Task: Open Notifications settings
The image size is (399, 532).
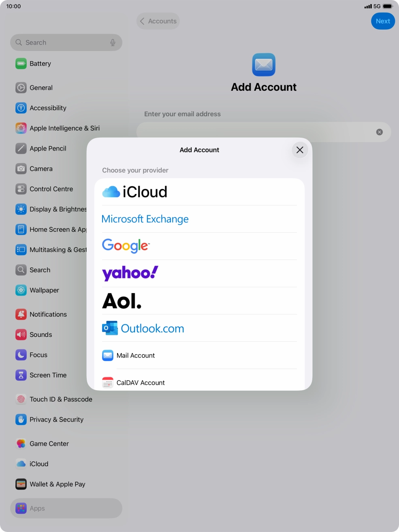Action: 48,314
